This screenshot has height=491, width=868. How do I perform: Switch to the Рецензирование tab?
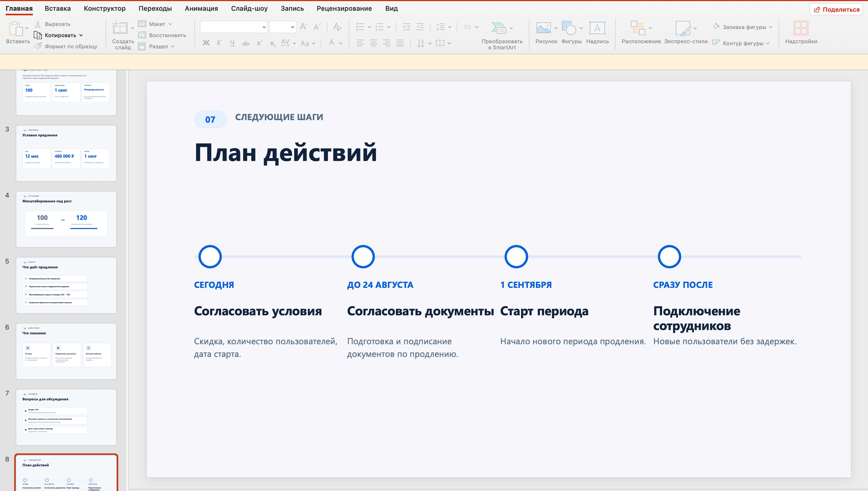coord(344,8)
